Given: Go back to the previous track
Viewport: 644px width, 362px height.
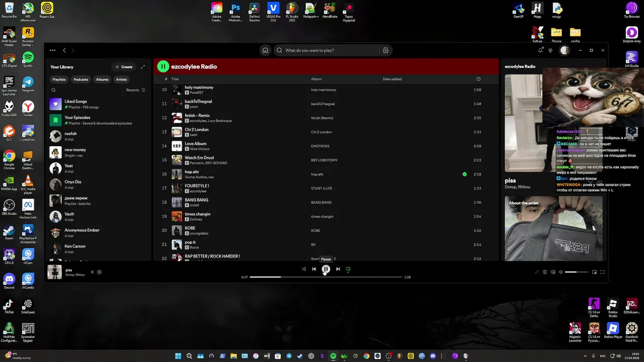Looking at the screenshot, I should (x=314, y=269).
